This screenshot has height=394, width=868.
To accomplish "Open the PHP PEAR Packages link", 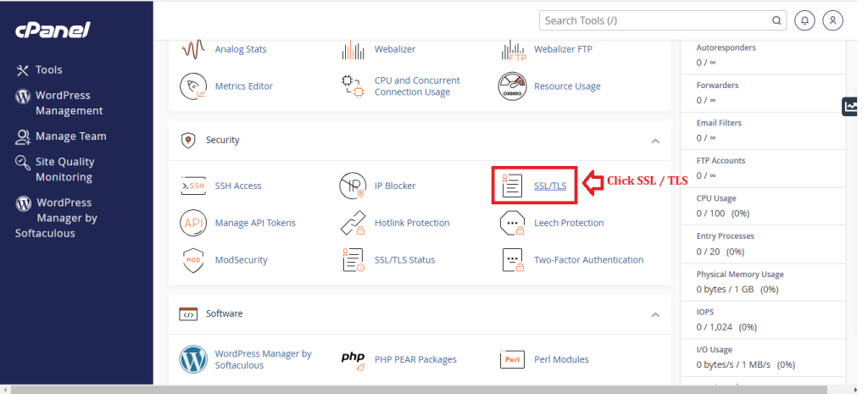I will click(415, 360).
